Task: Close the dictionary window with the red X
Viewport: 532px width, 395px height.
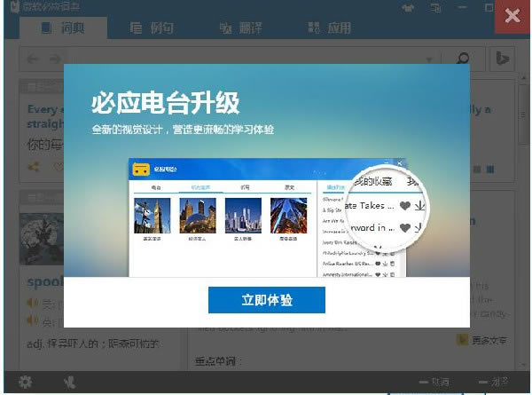Action: tap(512, 16)
